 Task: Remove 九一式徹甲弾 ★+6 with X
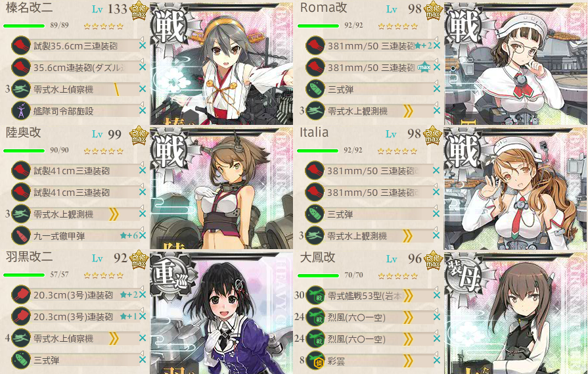[x=143, y=235]
